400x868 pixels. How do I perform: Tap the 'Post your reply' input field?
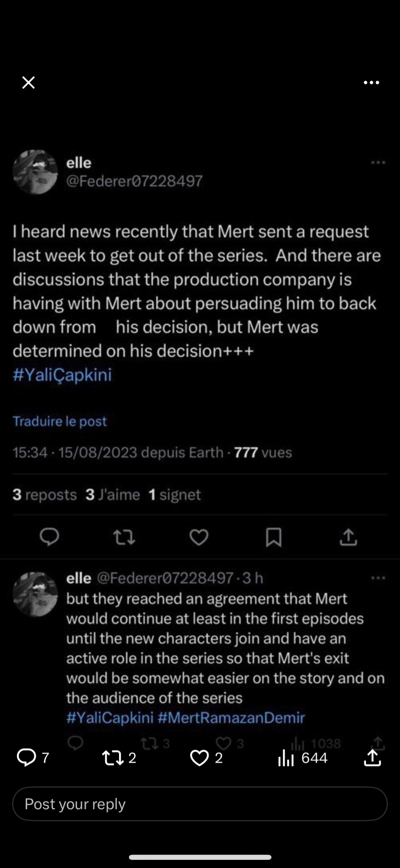(x=200, y=804)
